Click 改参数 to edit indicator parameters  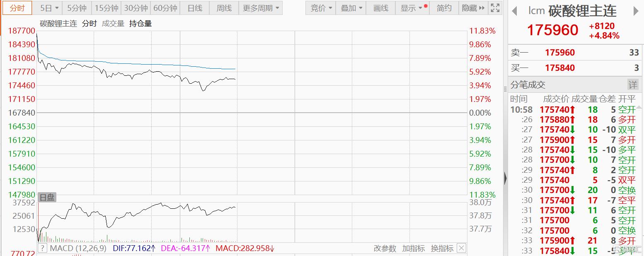385,249
